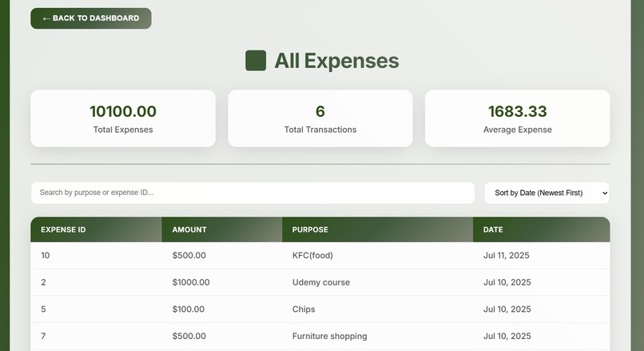Click the KFC(food) purpose cell

point(377,255)
